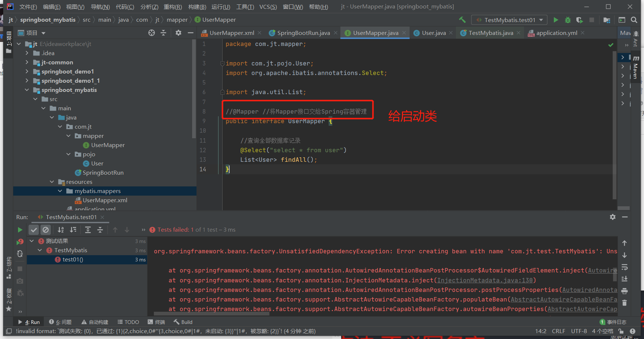This screenshot has width=644, height=339.
Task: Click the Project tree vertical scrollbar
Action: coord(194,88)
